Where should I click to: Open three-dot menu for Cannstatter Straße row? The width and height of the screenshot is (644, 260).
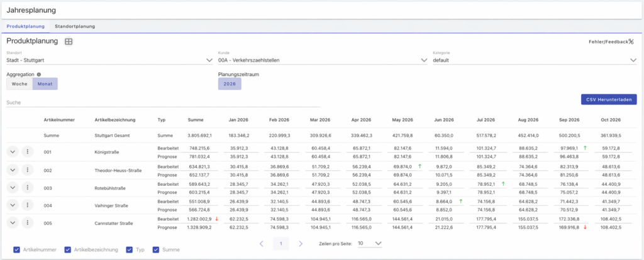[26, 223]
